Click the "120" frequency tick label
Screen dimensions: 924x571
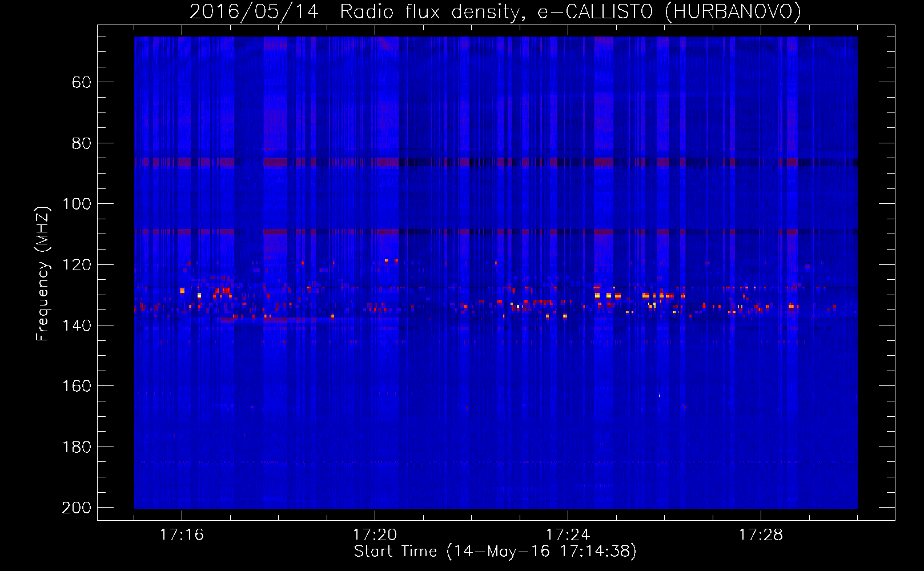pyautogui.click(x=77, y=265)
